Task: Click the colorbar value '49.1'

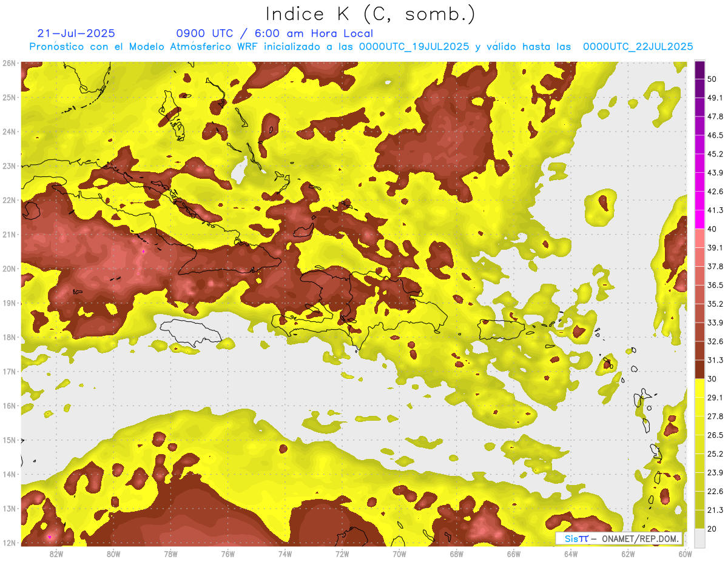Action: point(715,98)
